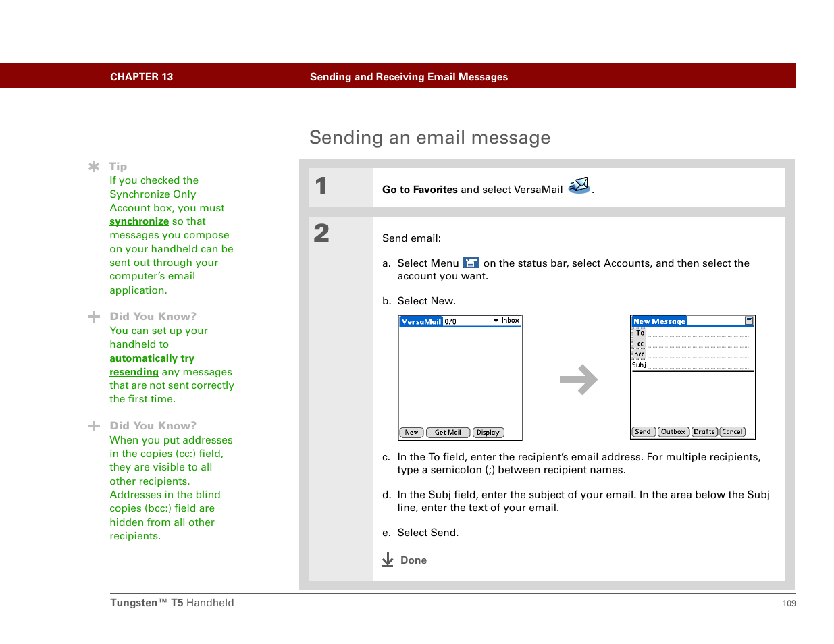
Task: Click the 'Select Send.' instruction
Action: click(427, 533)
